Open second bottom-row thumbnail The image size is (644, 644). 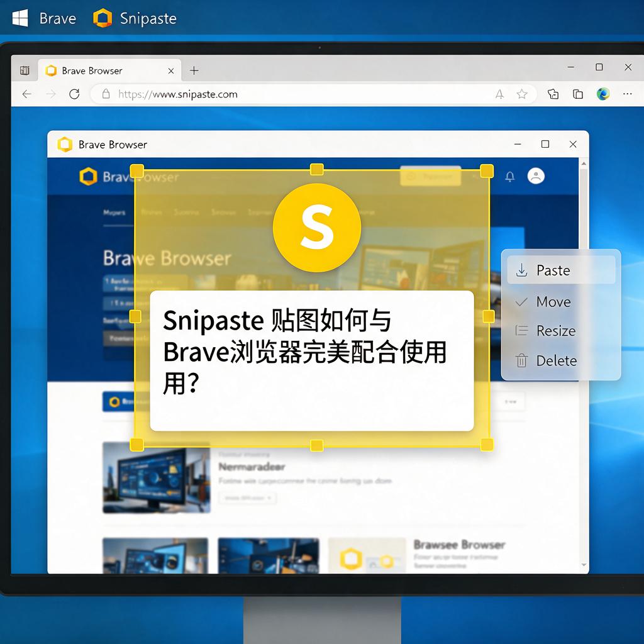(269, 556)
